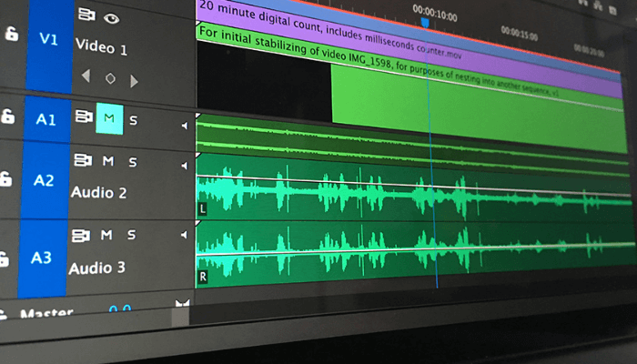Toggle sync lock on A1 track

(x=84, y=116)
